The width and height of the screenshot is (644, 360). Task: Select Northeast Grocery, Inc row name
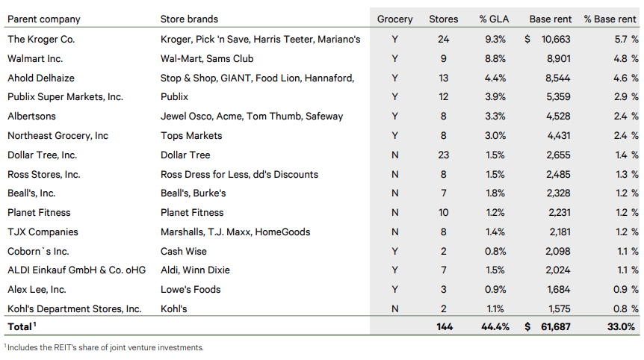pos(58,136)
